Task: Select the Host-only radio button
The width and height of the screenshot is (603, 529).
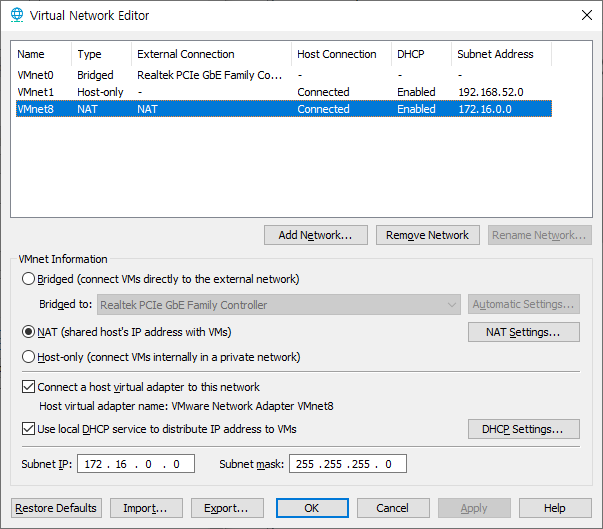Action: click(x=28, y=357)
